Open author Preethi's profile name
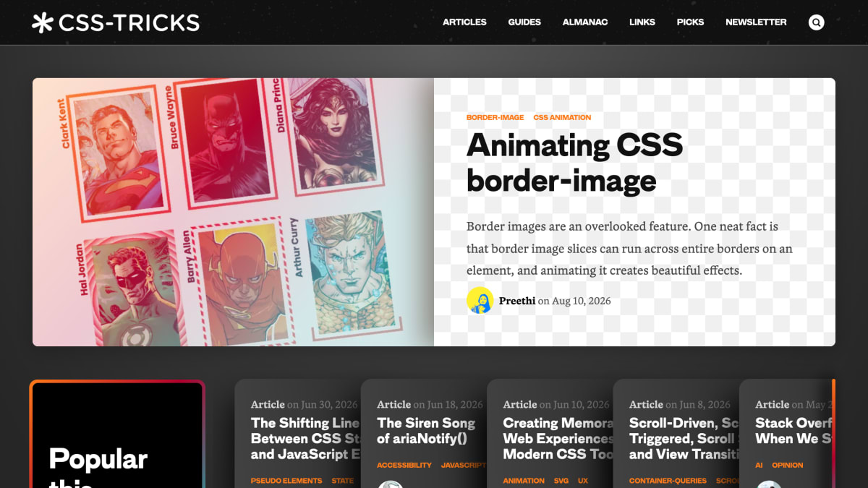This screenshot has height=488, width=868. (x=517, y=301)
